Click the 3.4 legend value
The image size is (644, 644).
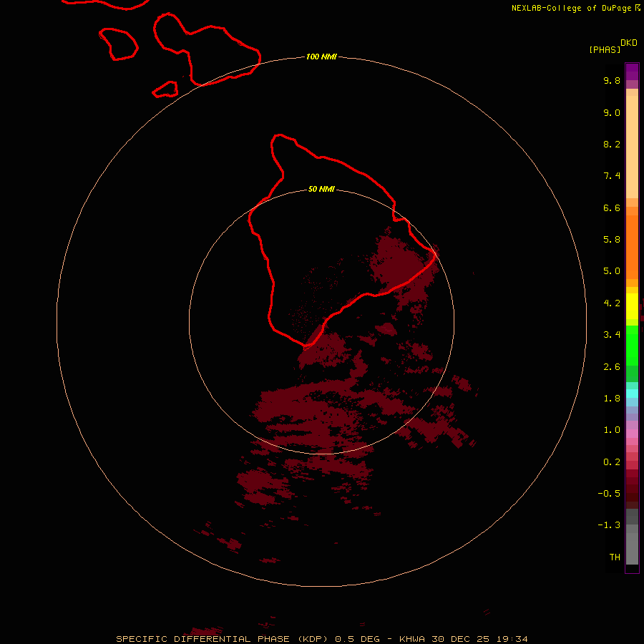click(612, 335)
